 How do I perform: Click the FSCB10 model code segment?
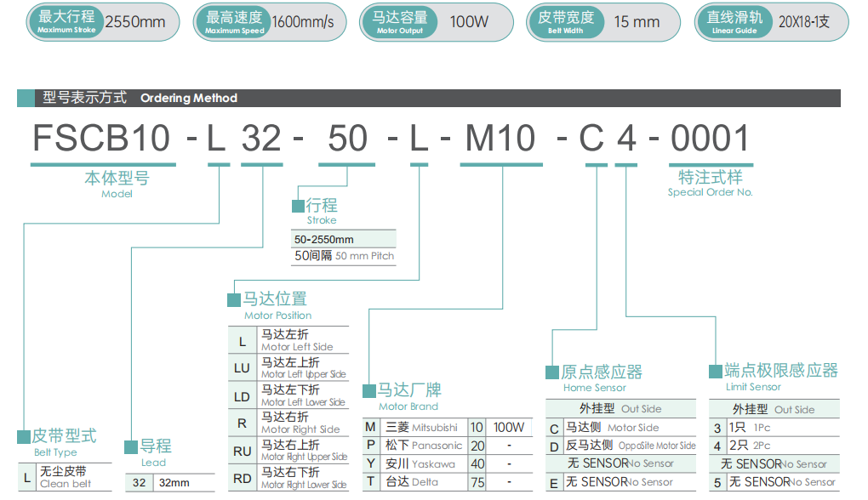click(x=104, y=139)
